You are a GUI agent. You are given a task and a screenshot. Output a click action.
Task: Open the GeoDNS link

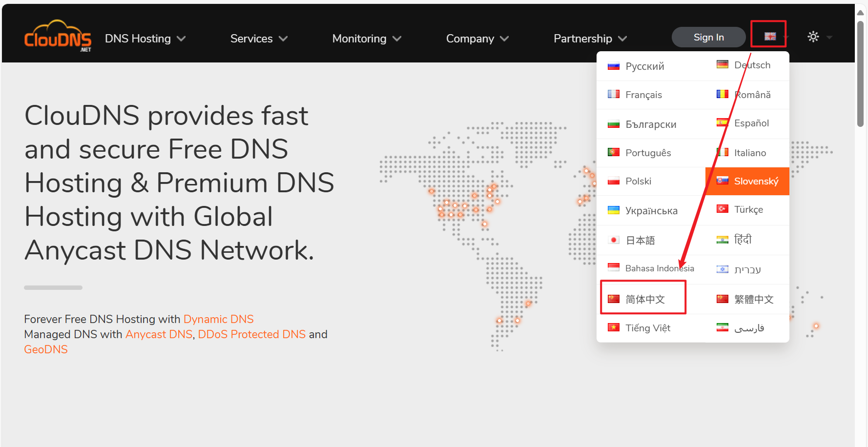point(46,349)
